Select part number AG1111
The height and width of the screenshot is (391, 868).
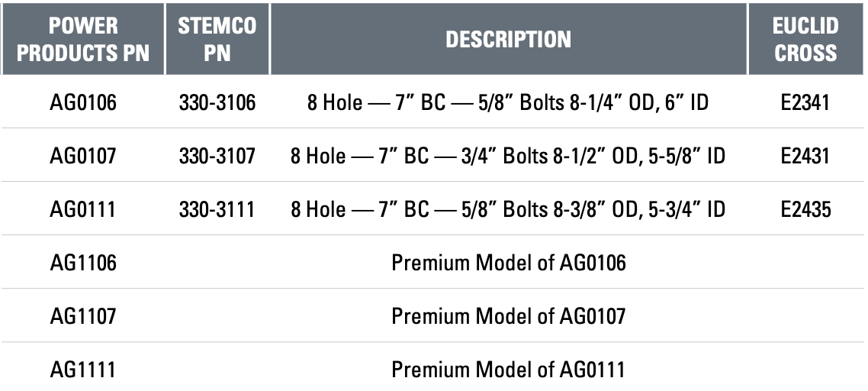83,370
